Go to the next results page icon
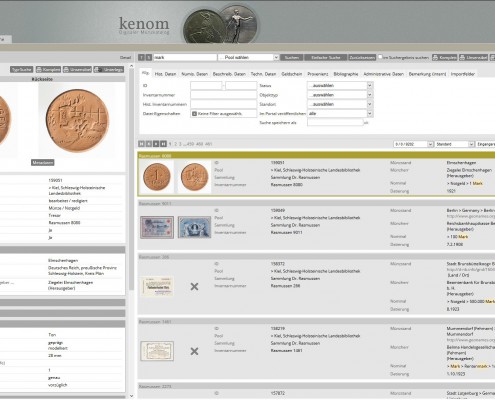This screenshot has width=495, height=400. (156, 144)
